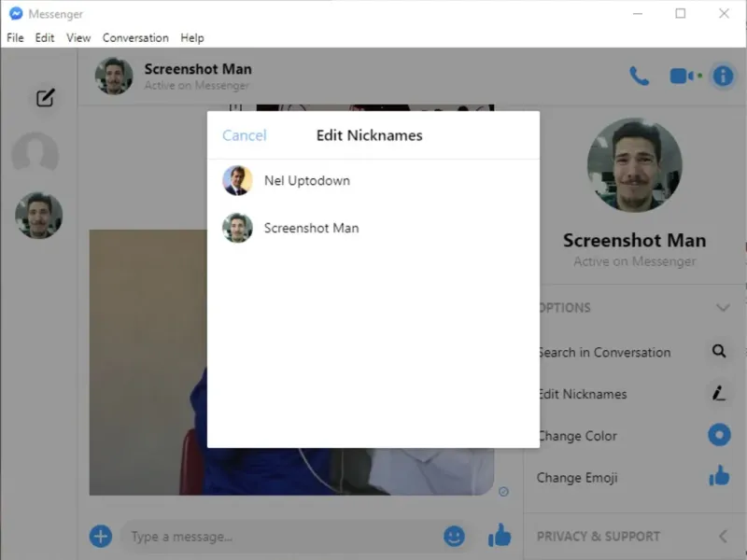Image resolution: width=747 pixels, height=560 pixels.
Task: Edit nickname for Screenshot Man in list
Action: (x=373, y=228)
